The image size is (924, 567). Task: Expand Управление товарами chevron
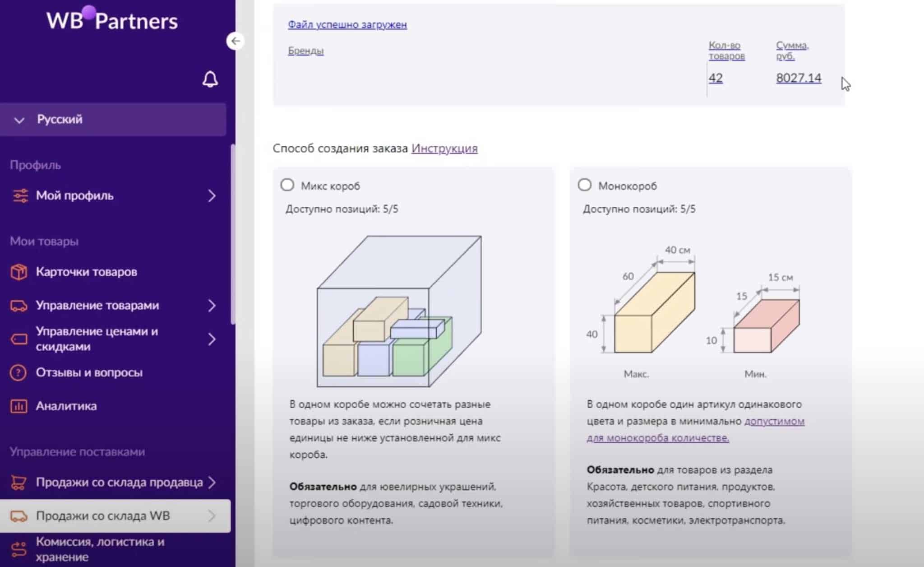tap(212, 306)
